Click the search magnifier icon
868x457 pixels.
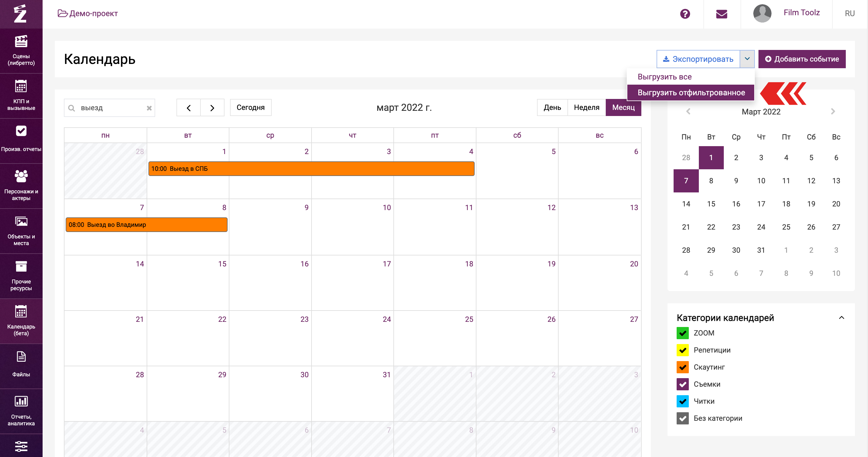click(71, 108)
